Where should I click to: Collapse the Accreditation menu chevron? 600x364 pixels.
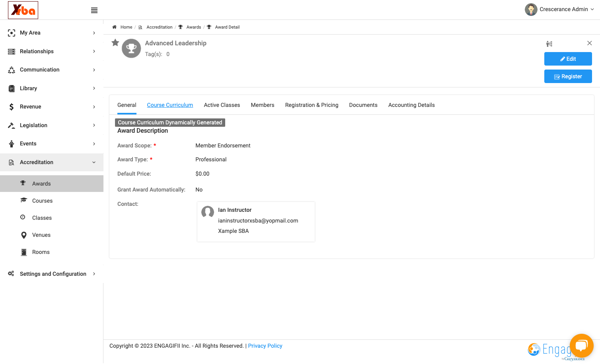(94, 162)
